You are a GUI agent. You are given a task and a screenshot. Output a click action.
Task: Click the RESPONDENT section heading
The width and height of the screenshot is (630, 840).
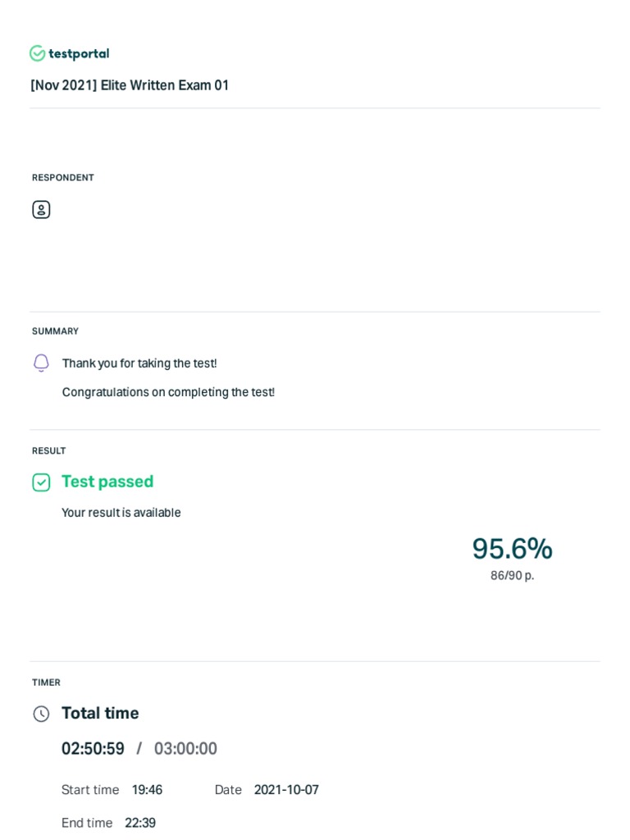tap(62, 177)
